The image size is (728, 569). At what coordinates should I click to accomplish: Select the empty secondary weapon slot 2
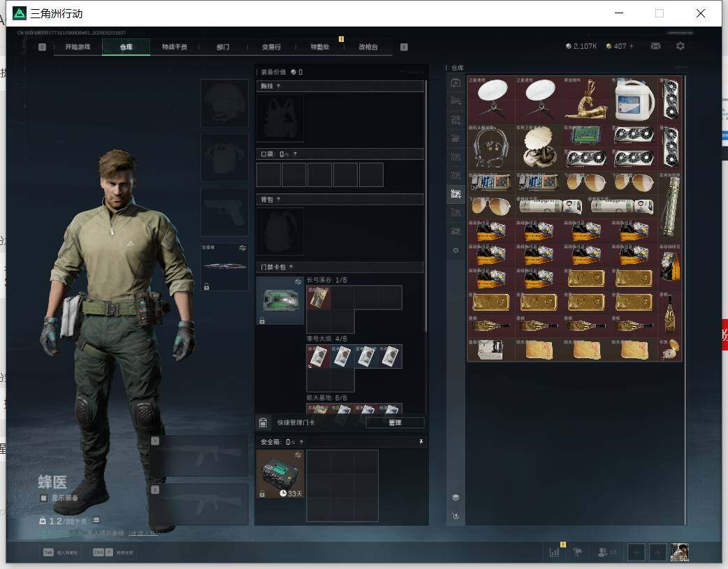tap(199, 505)
